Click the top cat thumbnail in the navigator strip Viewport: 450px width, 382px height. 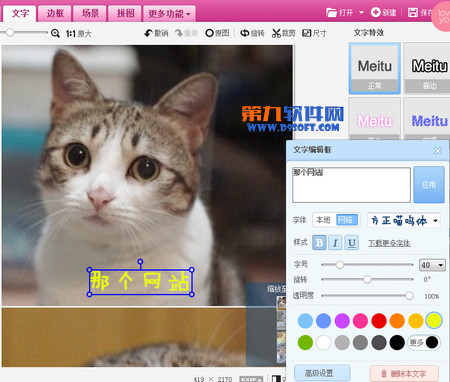(x=282, y=303)
